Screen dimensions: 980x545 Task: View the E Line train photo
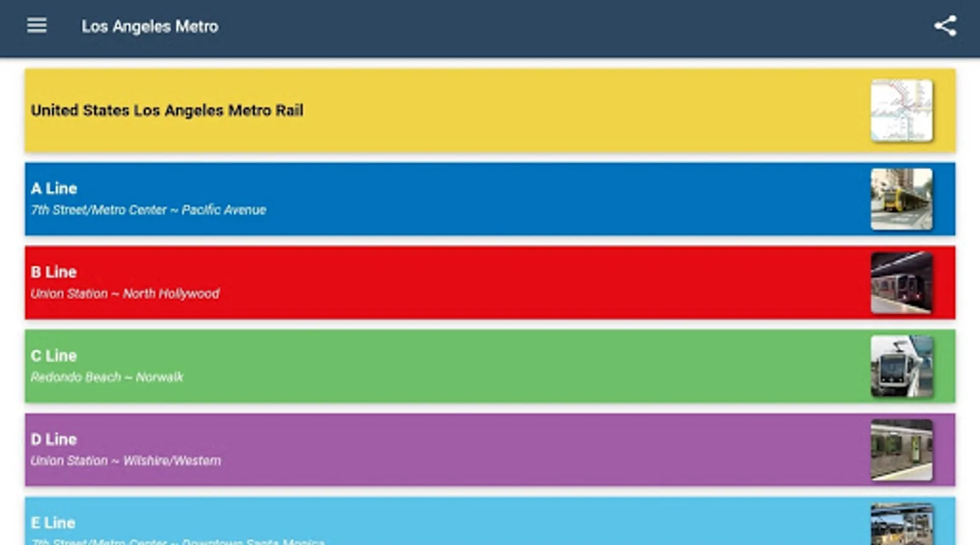[x=901, y=524]
